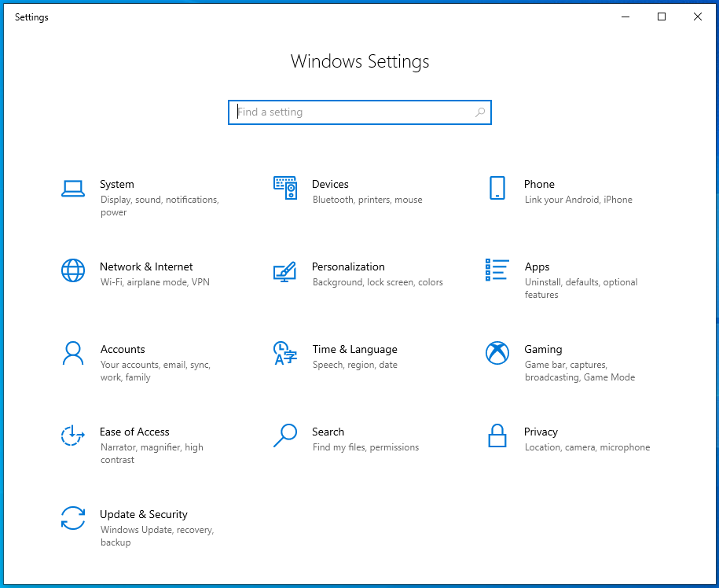Viewport: 719px width, 588px height.
Task: Go to Search settings heading
Action: coord(328,432)
